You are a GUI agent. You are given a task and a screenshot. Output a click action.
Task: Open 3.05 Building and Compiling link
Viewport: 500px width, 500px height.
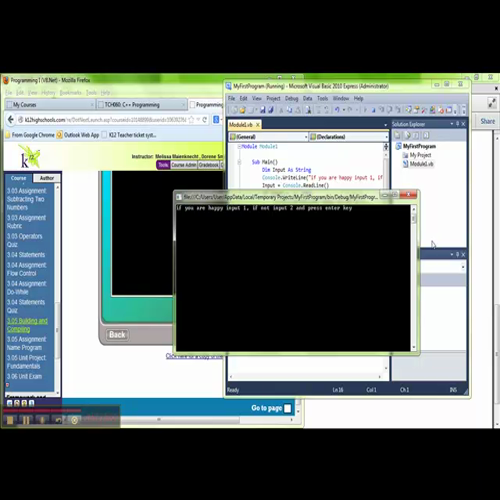click(27, 325)
